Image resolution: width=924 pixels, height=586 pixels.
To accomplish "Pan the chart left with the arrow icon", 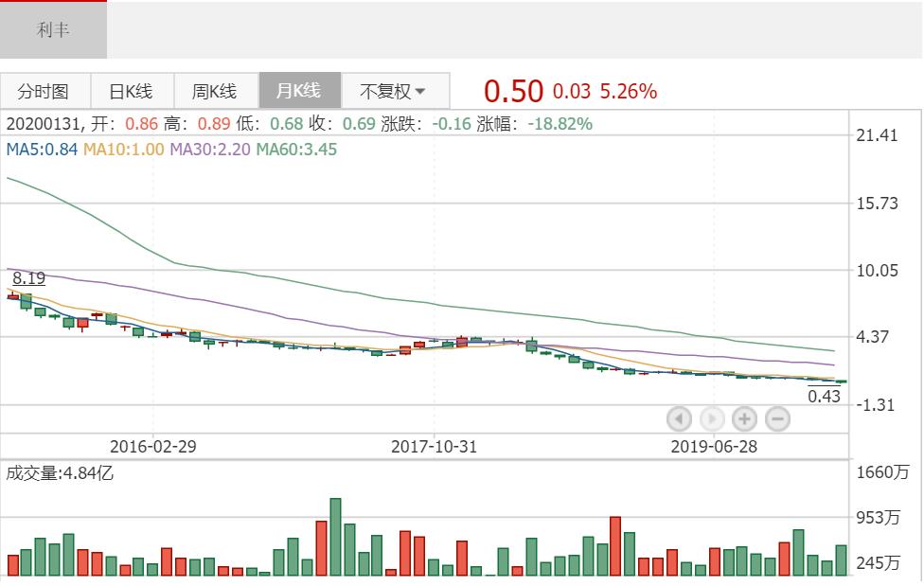I will coord(679,418).
